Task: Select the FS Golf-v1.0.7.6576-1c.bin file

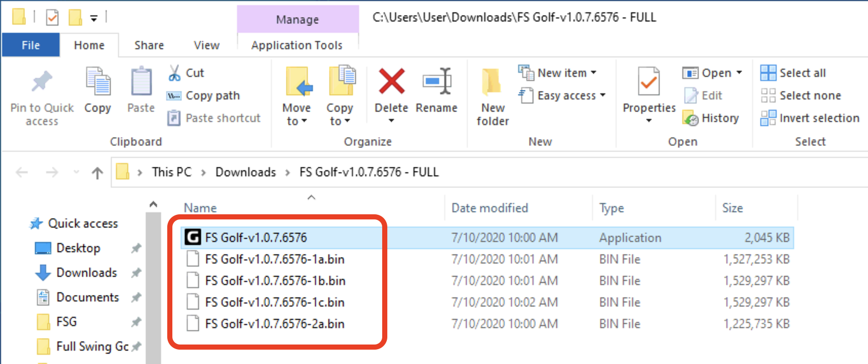Action: (274, 302)
